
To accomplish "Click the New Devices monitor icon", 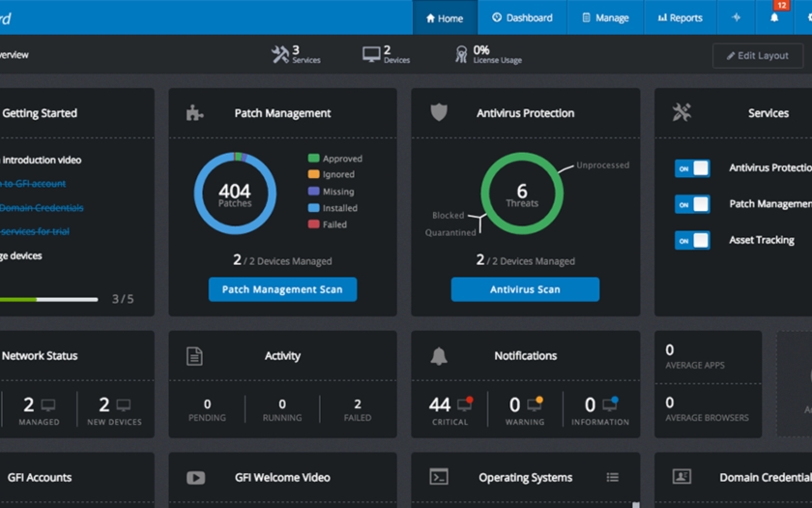I will (x=124, y=404).
